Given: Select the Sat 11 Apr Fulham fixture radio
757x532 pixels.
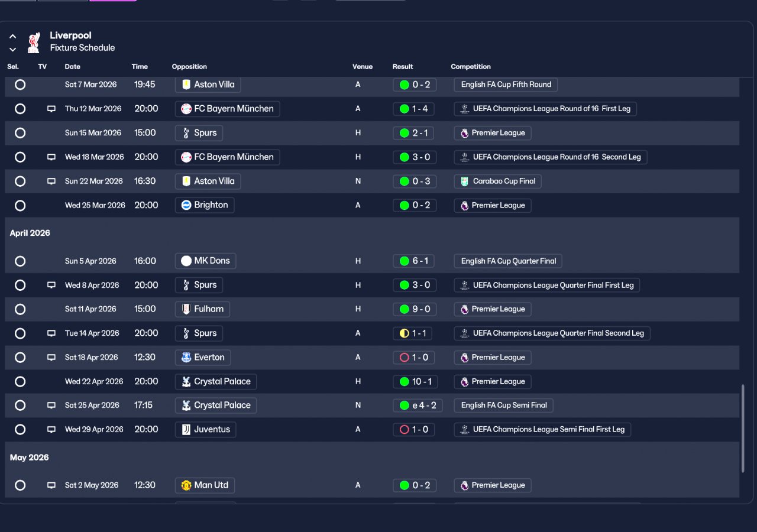Looking at the screenshot, I should coord(20,309).
